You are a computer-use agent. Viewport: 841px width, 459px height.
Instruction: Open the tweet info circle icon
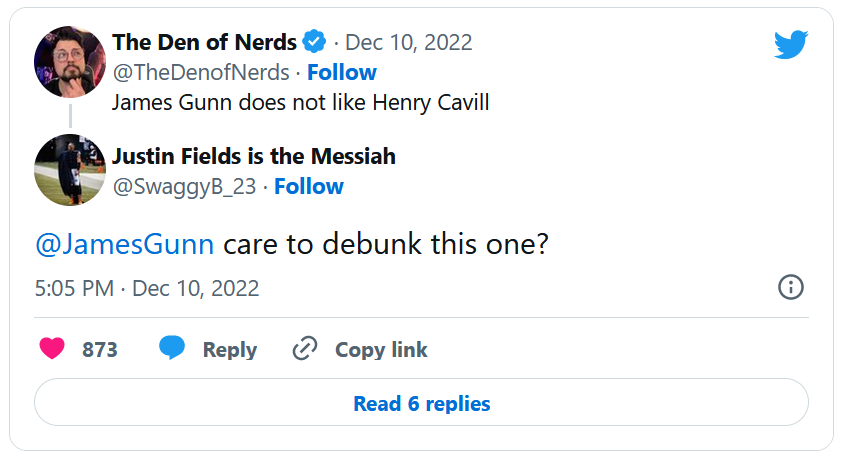[790, 288]
